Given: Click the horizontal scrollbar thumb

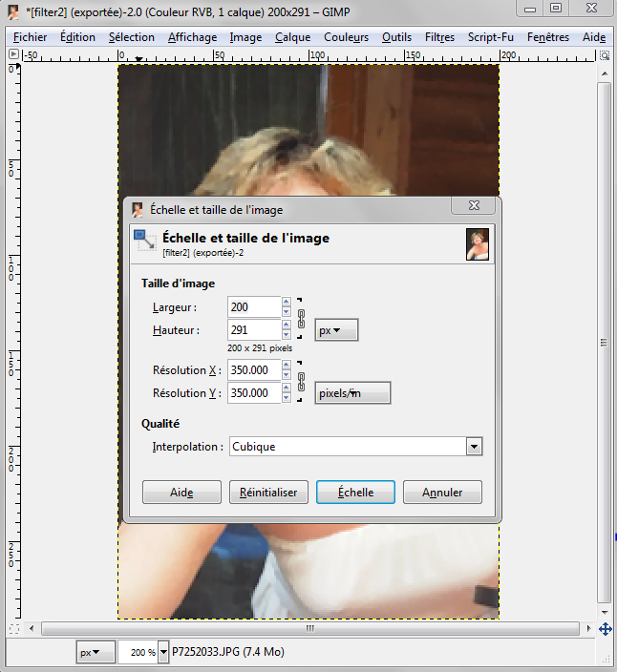Looking at the screenshot, I should coord(310,629).
